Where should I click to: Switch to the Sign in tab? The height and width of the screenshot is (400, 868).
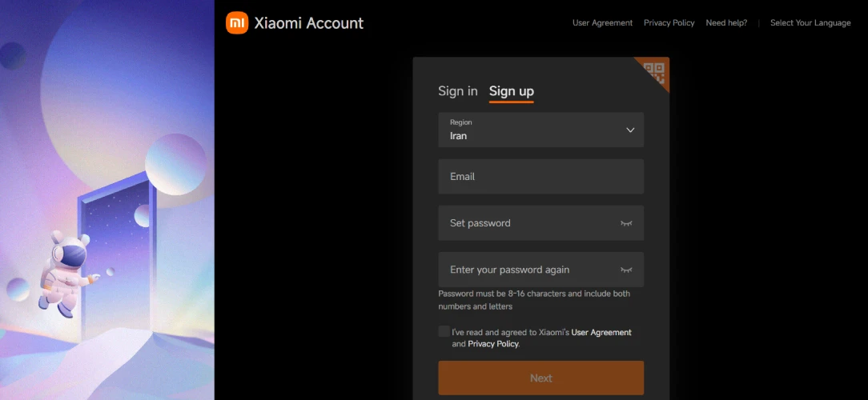click(x=457, y=91)
